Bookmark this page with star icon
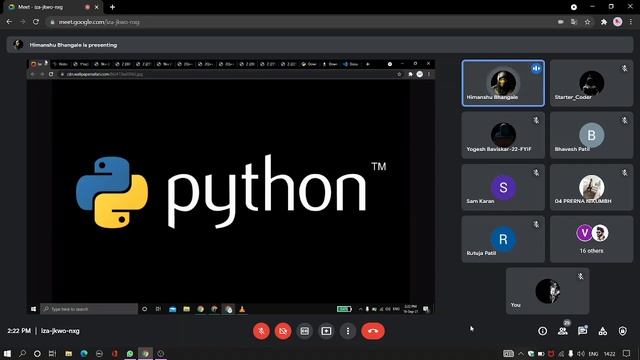The width and height of the screenshot is (640, 360). (587, 22)
